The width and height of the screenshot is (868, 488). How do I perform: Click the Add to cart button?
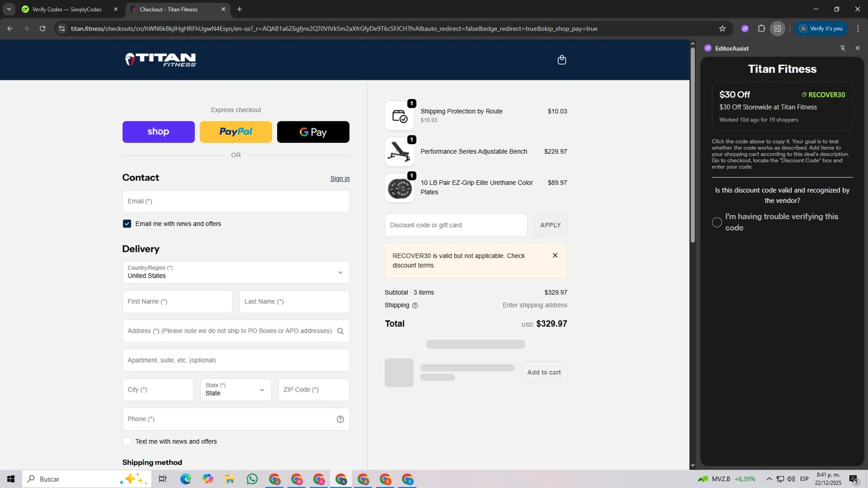click(544, 372)
